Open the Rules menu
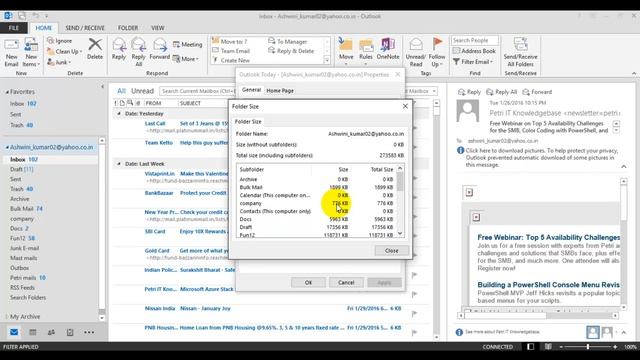 366,52
